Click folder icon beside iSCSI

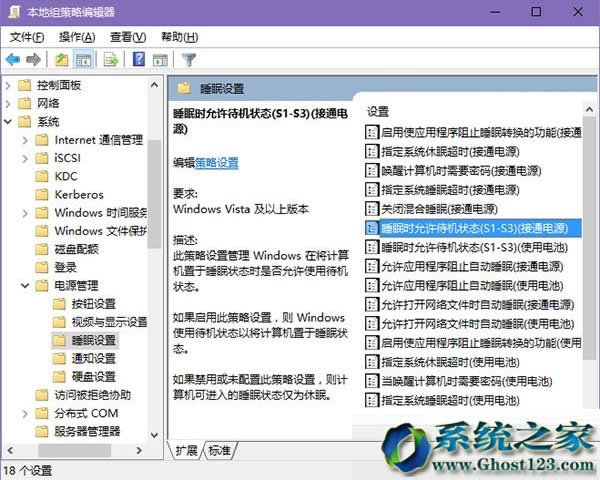[x=42, y=158]
